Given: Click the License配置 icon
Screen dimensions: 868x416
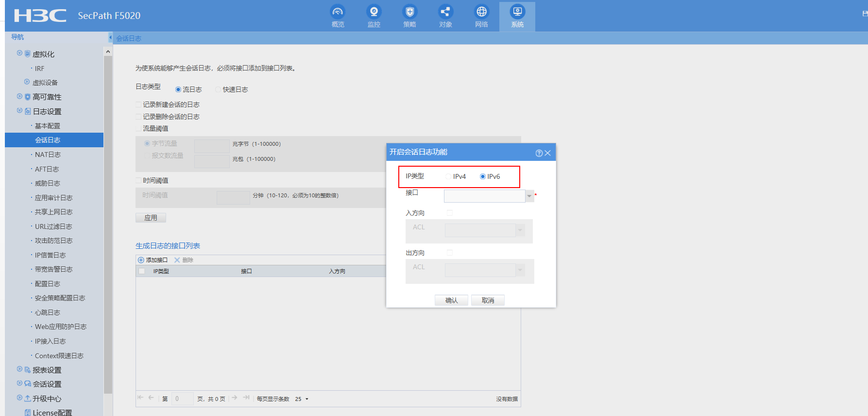Looking at the screenshot, I should click(x=28, y=413).
